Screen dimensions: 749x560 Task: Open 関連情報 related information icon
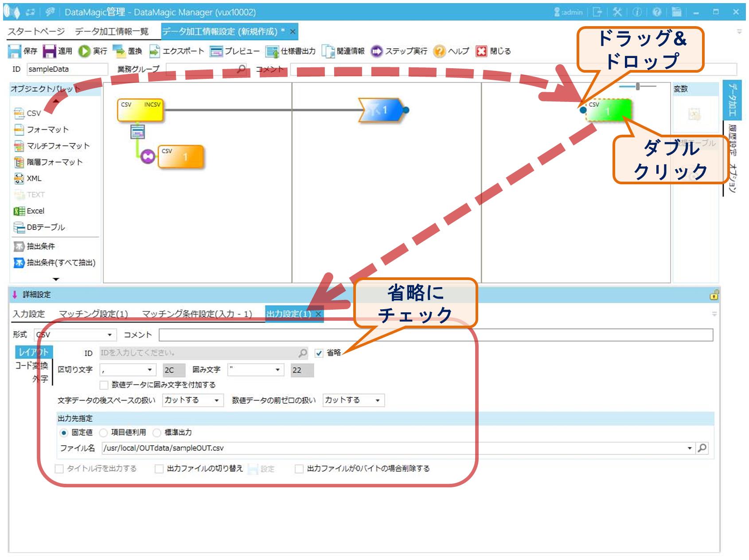coord(328,51)
